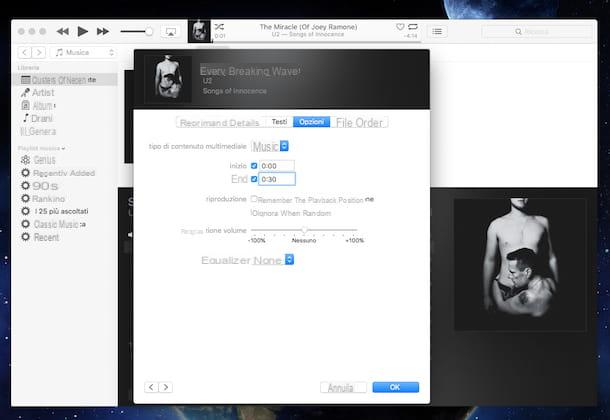Image resolution: width=610 pixels, height=420 pixels.
Task: Click the fast forward next track button
Action: (103, 32)
